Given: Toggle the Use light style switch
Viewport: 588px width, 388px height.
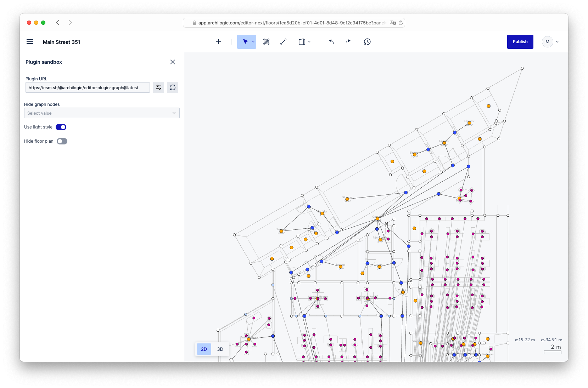Looking at the screenshot, I should pos(61,127).
